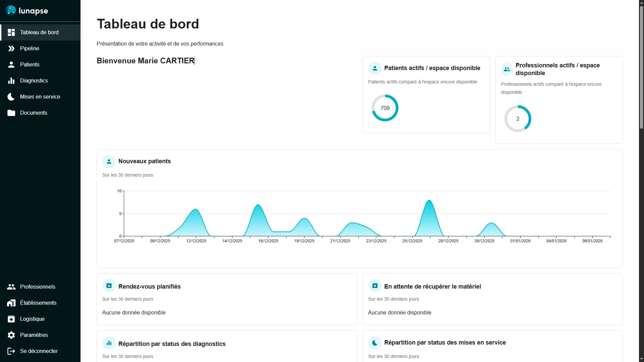Click the Logistique truck icon in sidebar

tap(11, 319)
